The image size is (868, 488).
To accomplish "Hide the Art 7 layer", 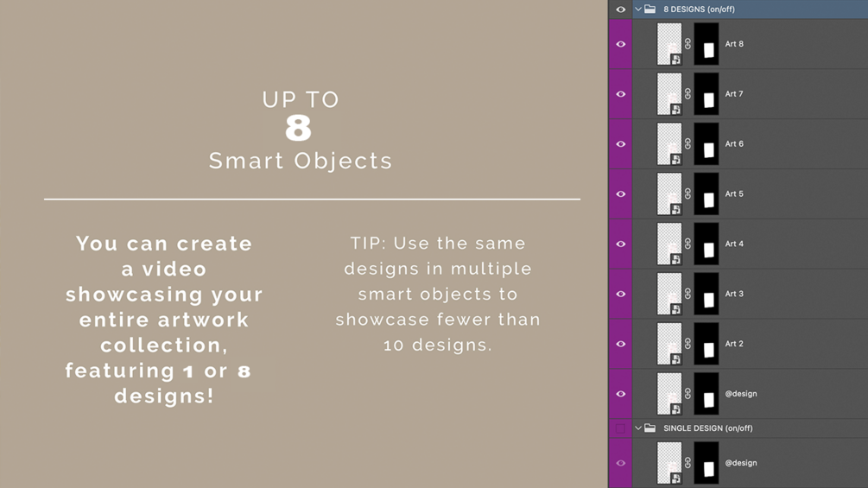I will 620,94.
